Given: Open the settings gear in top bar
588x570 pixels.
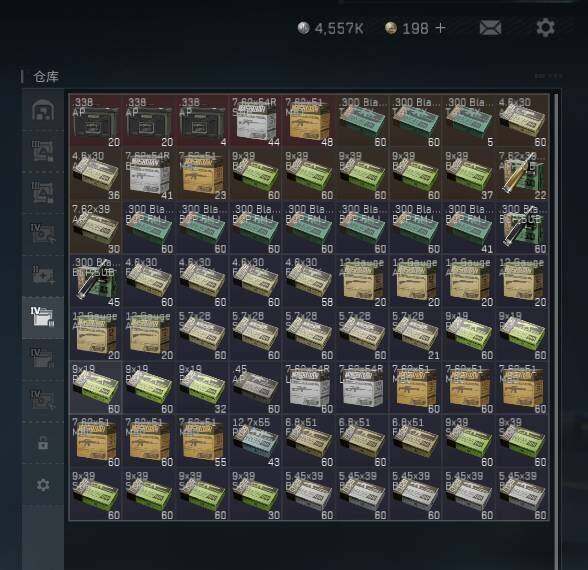Looking at the screenshot, I should [x=545, y=28].
